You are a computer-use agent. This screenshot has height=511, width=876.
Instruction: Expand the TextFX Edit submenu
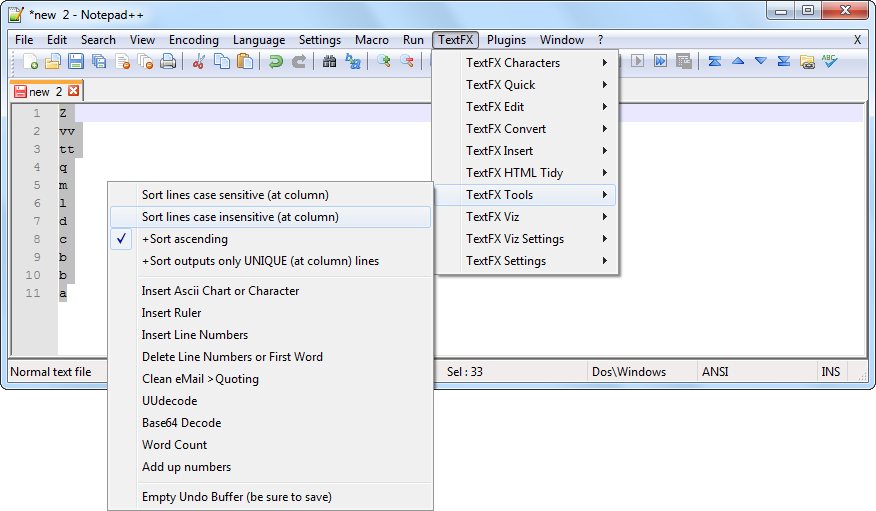525,107
